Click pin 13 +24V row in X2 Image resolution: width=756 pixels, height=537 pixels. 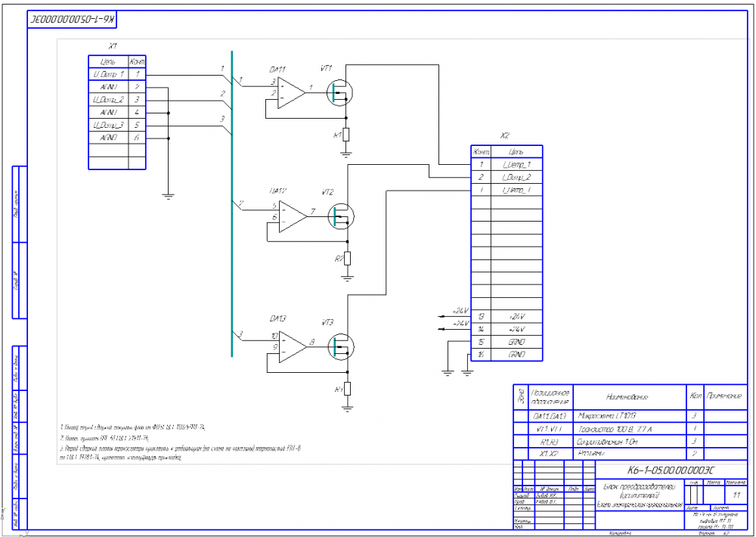coord(506,316)
